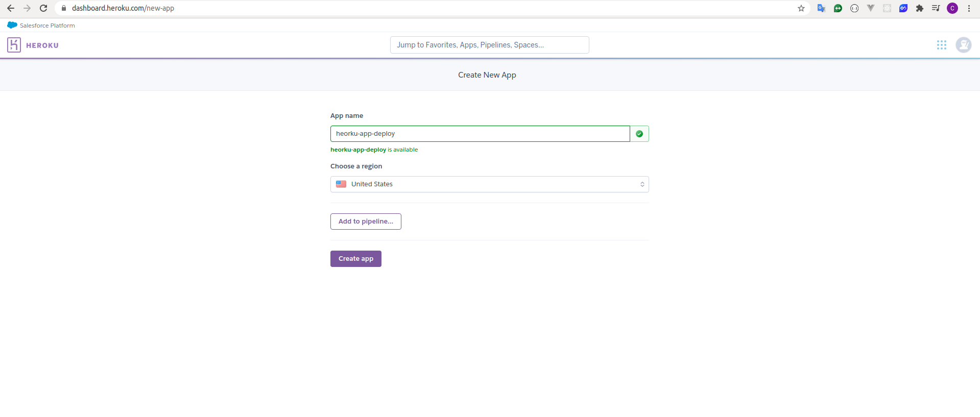Focus the App name input field
Image resolution: width=980 pixels, height=417 pixels.
pos(480,134)
